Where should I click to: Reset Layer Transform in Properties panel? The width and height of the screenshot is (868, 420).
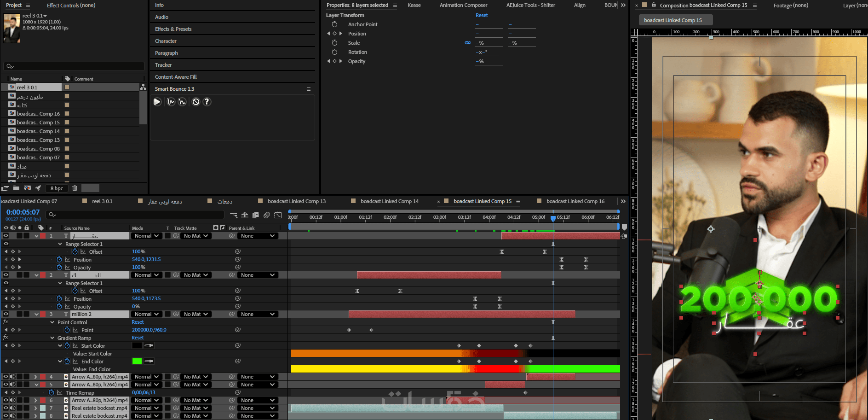[482, 15]
